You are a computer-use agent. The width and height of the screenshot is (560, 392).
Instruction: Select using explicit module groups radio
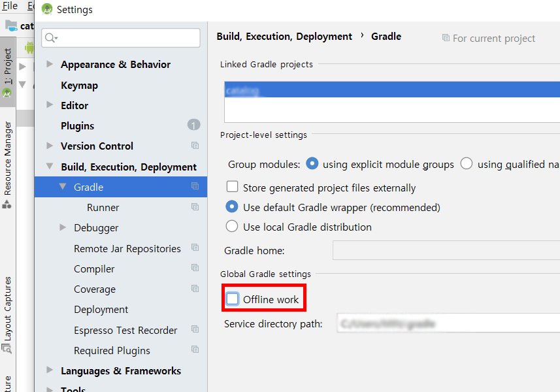312,164
